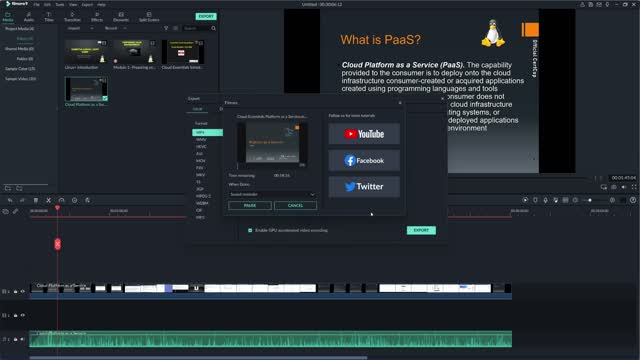This screenshot has height=360, width=640.
Task: Toggle GPU accelerated video encoding checkbox
Action: coord(250,230)
